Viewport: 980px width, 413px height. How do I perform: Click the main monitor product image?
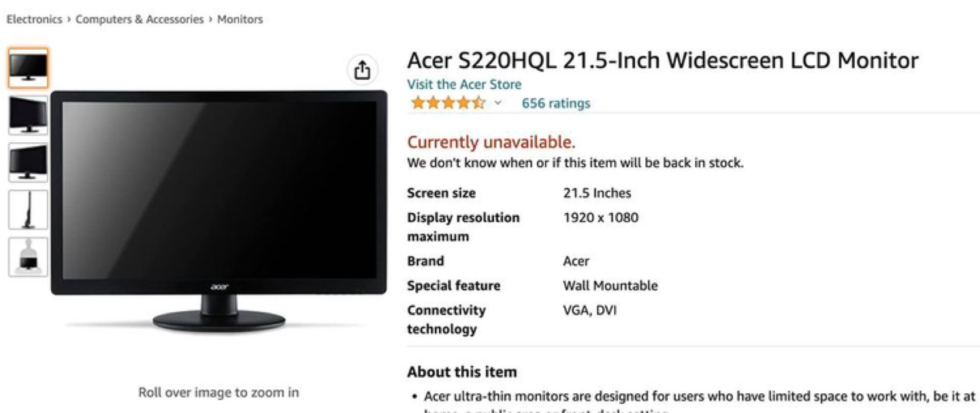coord(218,211)
